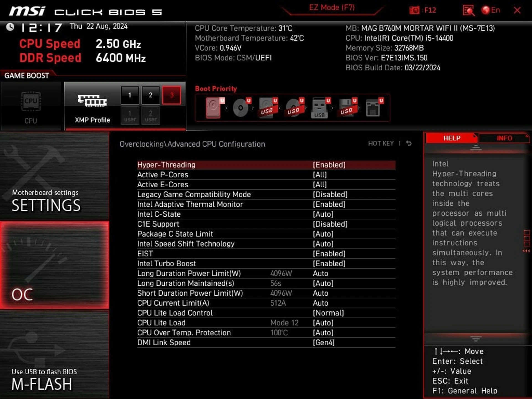Click the Boot Priority heading
The height and width of the screenshot is (399, 532).
pos(216,89)
